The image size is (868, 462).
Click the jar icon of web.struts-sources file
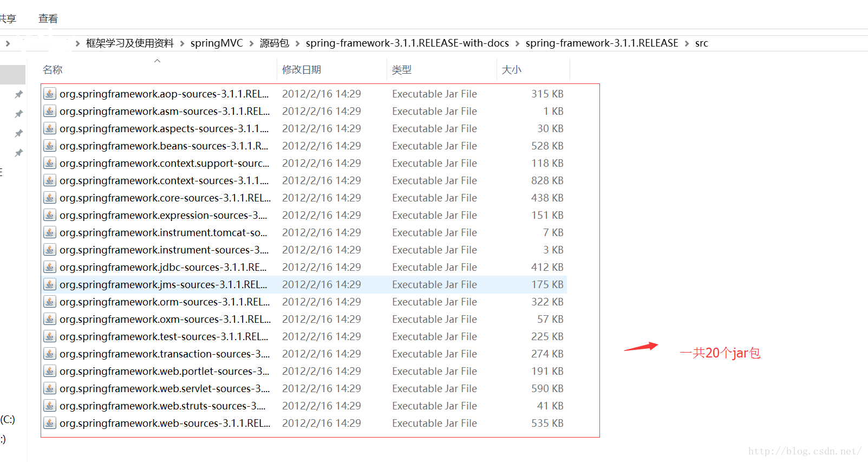pyautogui.click(x=50, y=406)
